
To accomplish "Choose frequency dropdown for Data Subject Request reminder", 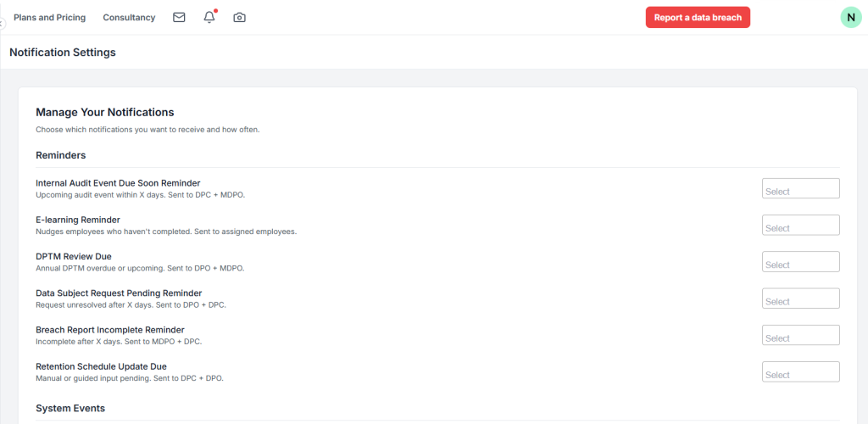I will click(800, 298).
